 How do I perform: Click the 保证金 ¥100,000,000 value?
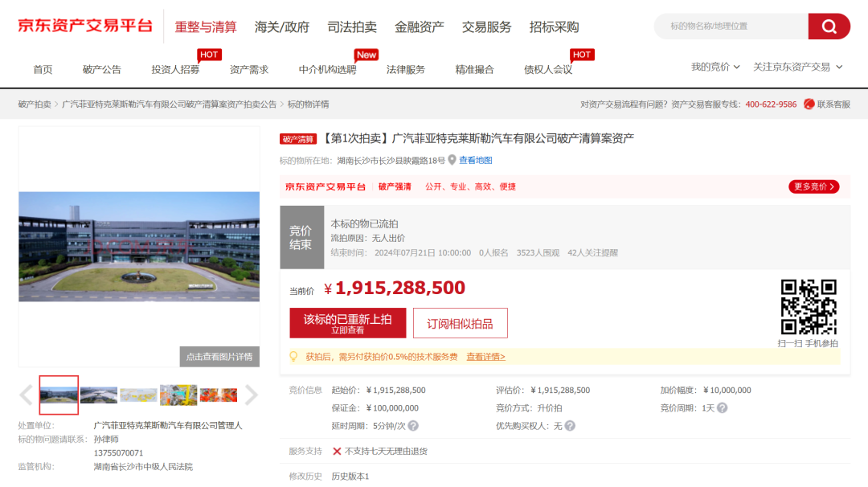[x=392, y=408]
